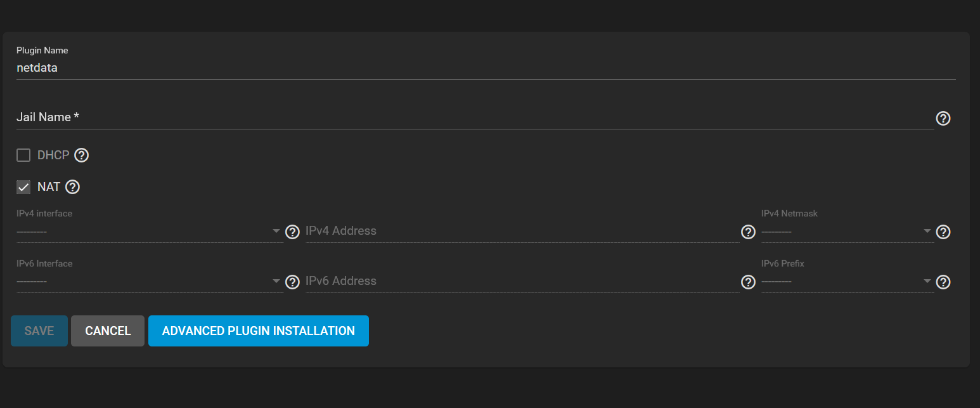Click the Save button
980x408 pixels.
[x=39, y=331]
